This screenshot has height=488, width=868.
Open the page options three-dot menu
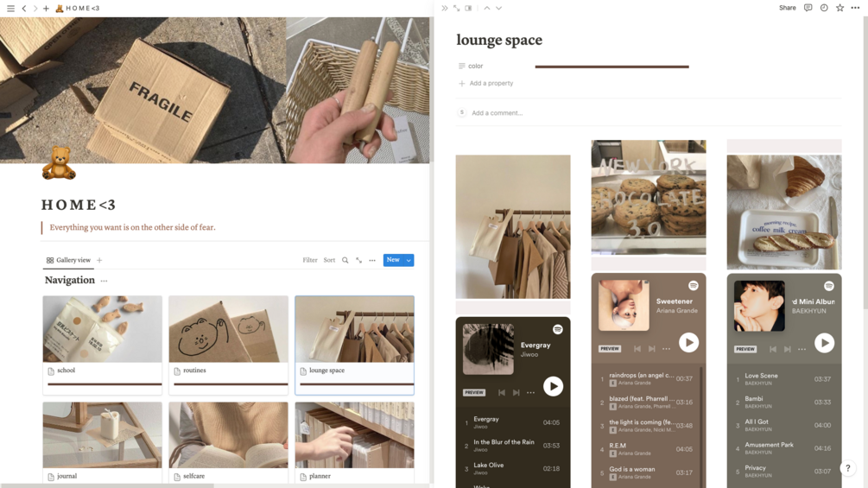855,8
